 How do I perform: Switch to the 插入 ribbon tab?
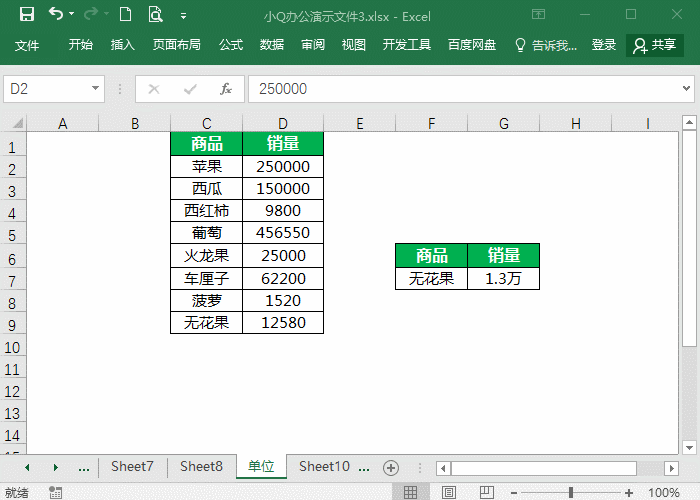(123, 45)
